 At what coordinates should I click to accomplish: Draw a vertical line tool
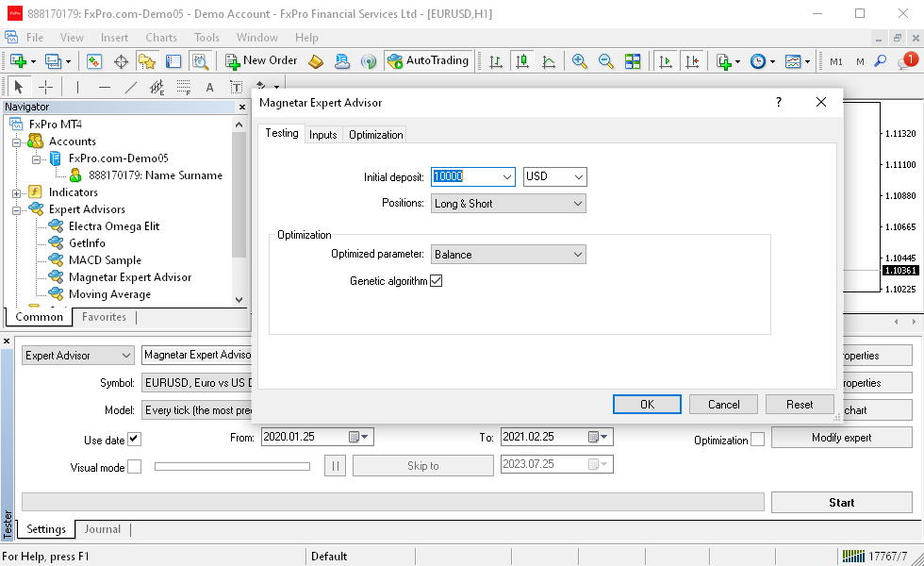[x=77, y=87]
